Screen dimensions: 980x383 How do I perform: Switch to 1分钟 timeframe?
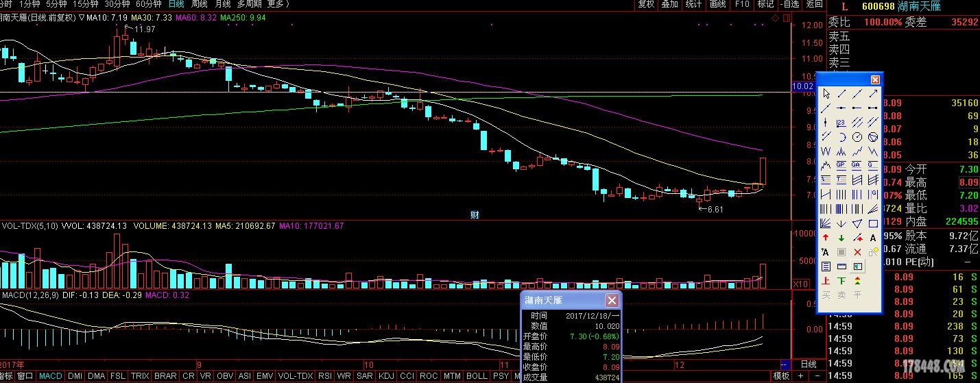[29, 4]
